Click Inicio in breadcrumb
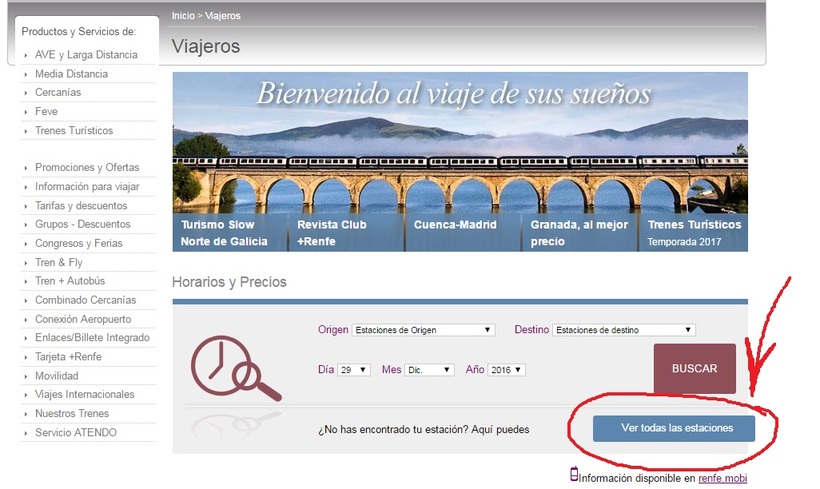 pyautogui.click(x=183, y=16)
